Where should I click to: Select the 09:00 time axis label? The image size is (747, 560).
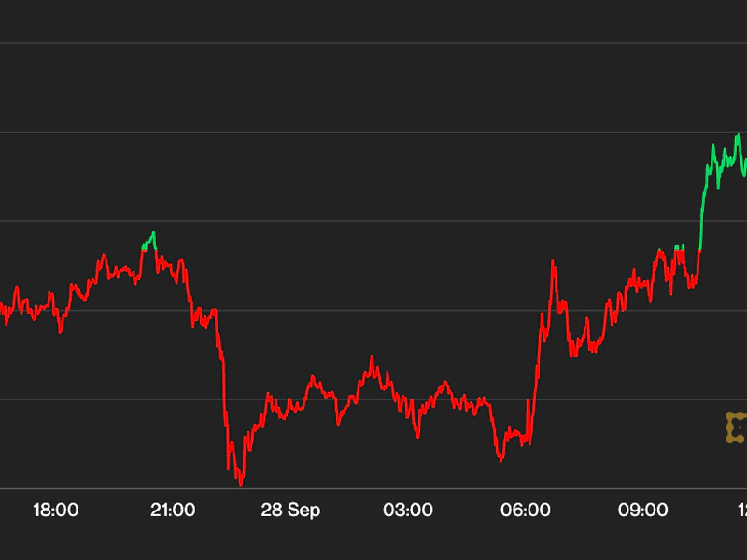click(643, 511)
